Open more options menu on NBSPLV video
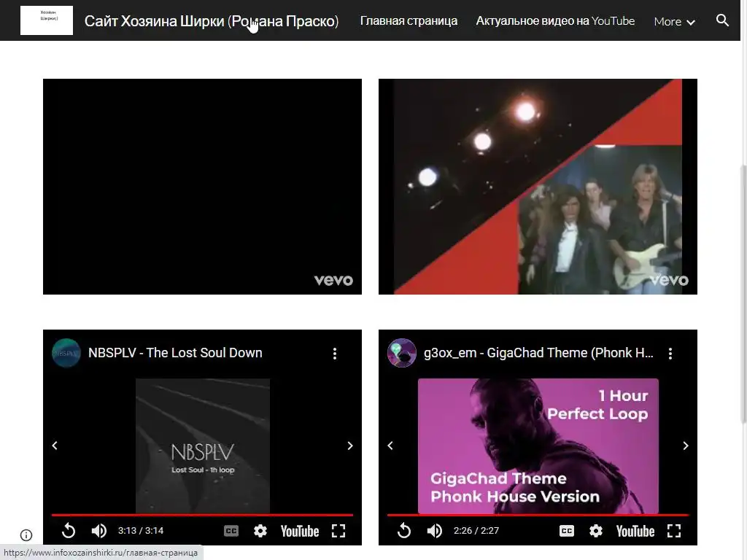 pos(335,354)
